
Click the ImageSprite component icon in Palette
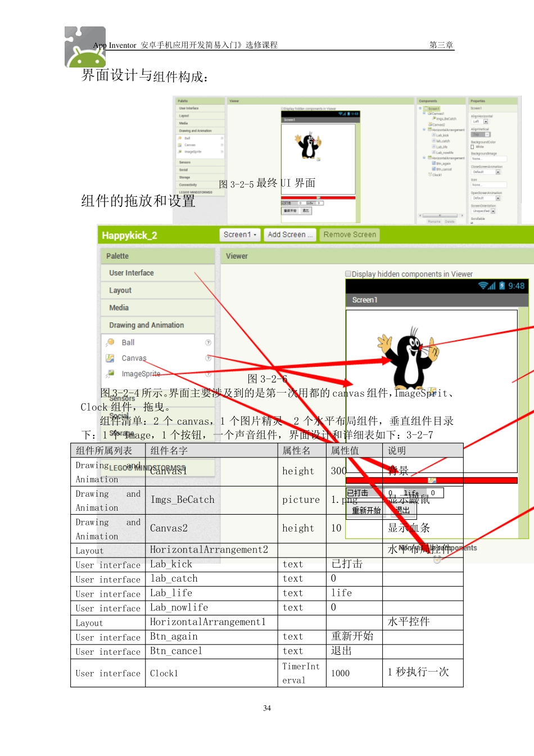tap(110, 373)
